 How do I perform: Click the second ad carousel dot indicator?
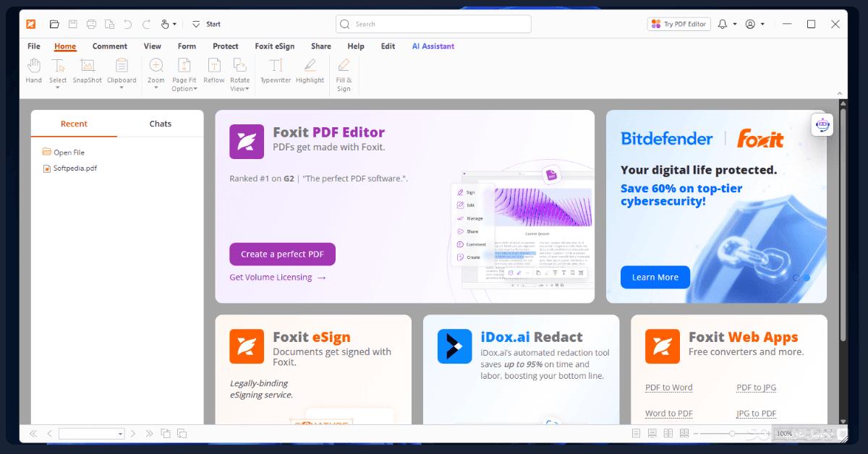pos(807,277)
